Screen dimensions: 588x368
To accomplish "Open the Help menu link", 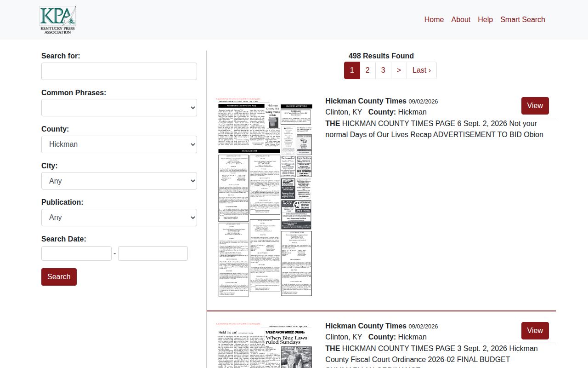I will click(485, 19).
